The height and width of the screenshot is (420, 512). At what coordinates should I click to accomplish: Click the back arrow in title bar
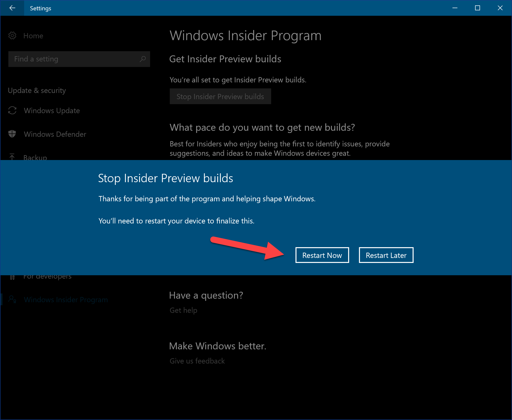[x=12, y=8]
